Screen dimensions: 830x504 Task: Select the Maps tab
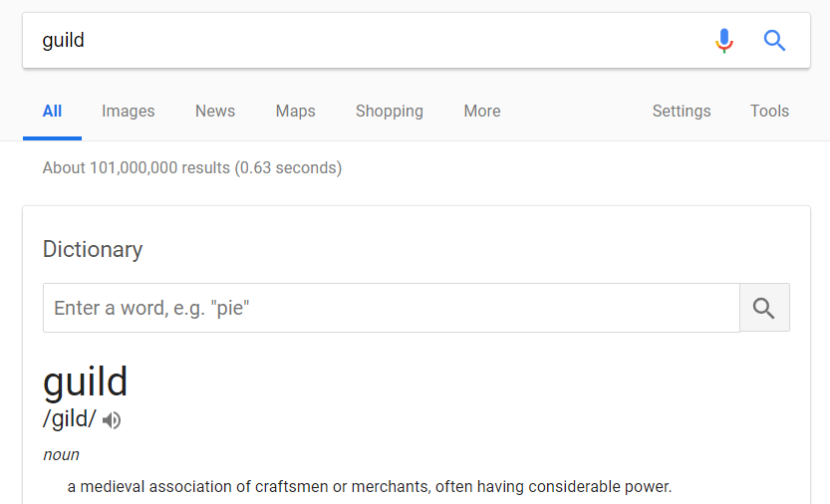click(295, 112)
